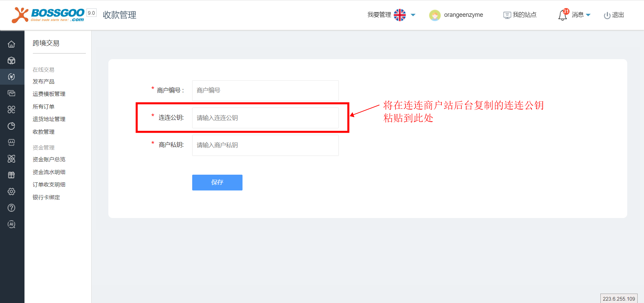Click the 我要管理 label

[379, 15]
